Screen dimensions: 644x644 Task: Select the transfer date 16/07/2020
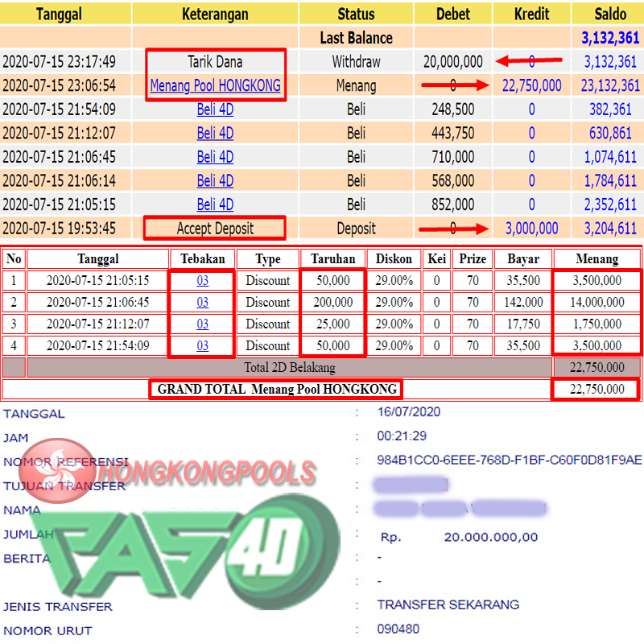coord(409,411)
